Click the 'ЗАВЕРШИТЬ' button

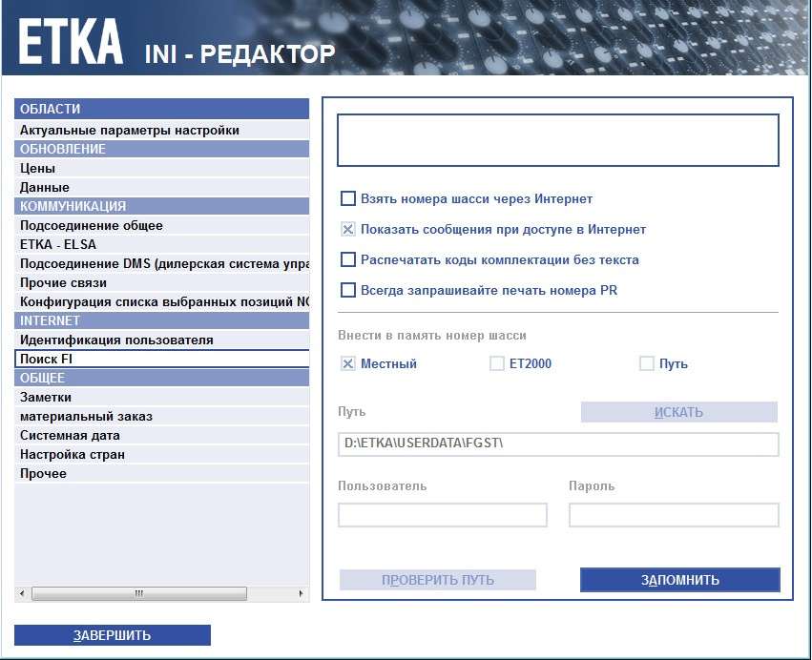113,635
